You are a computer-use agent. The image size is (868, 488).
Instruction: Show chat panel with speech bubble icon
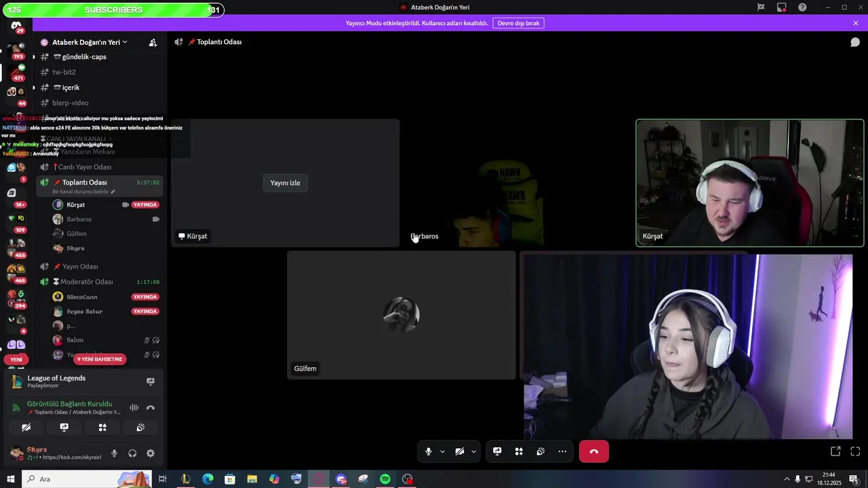(x=855, y=42)
